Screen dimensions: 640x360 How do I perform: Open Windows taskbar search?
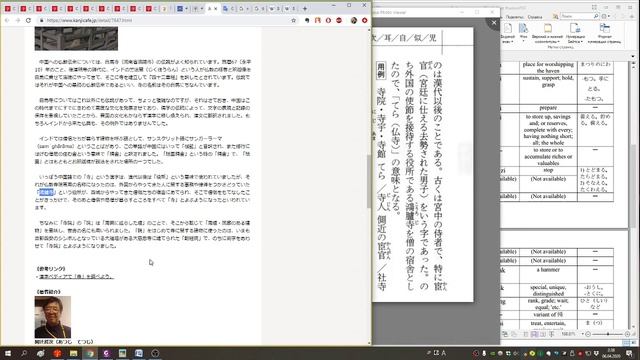pos(24,353)
